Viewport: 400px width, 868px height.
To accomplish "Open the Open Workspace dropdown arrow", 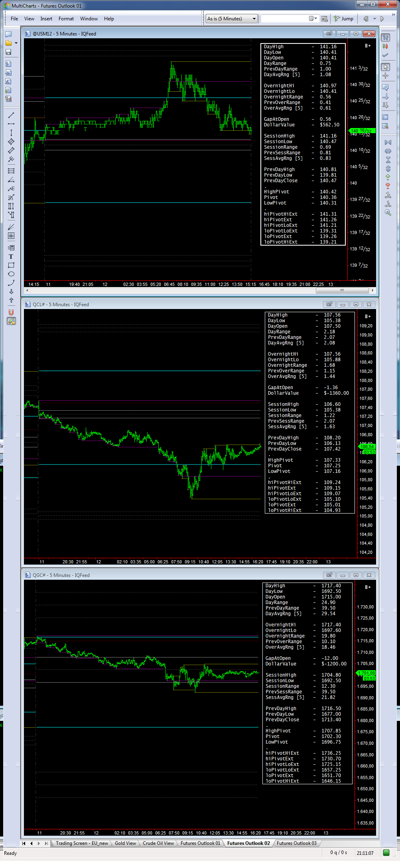I will tap(16, 43).
